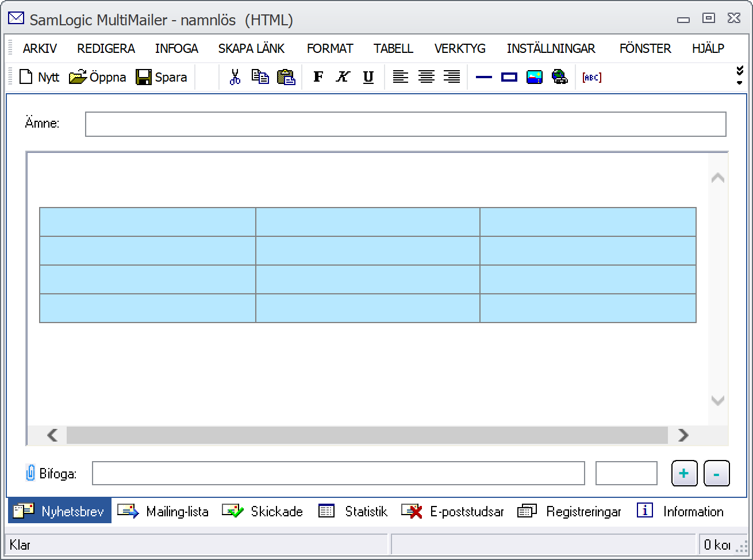This screenshot has width=753, height=560.
Task: Toggle underline (U) formatting
Action: [x=368, y=77]
